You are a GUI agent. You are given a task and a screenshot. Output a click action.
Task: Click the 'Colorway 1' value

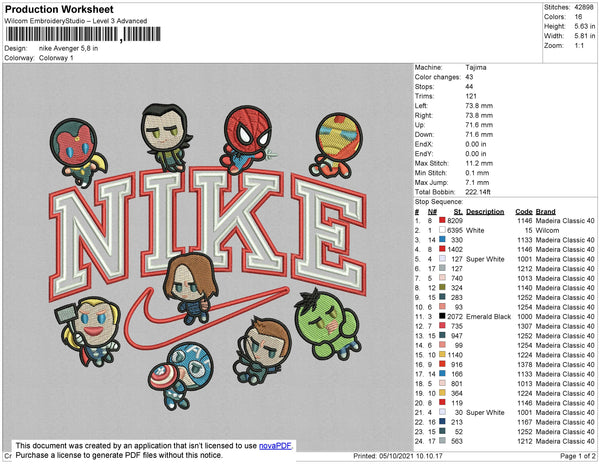[56, 58]
